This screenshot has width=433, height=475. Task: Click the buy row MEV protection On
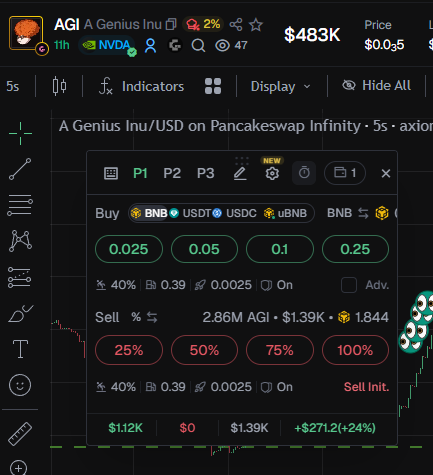tap(277, 285)
